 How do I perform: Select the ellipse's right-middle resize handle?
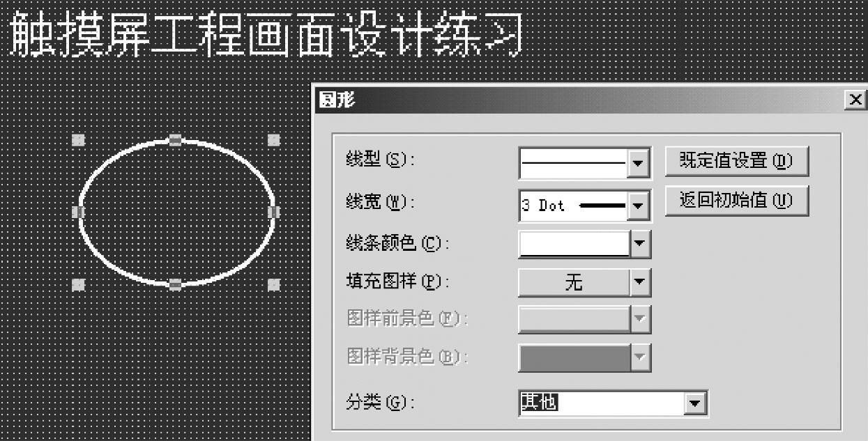tap(274, 212)
